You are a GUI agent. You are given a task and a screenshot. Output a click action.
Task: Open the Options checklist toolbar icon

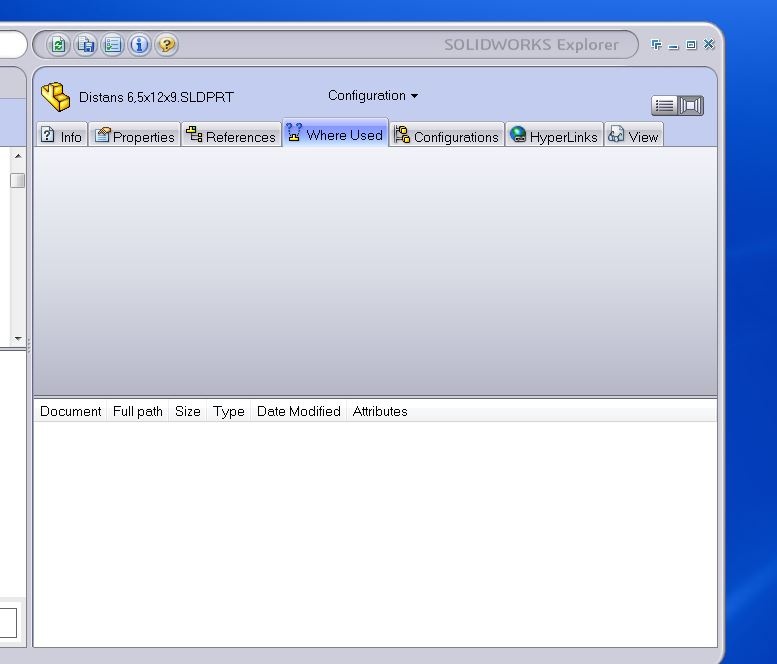pos(112,45)
